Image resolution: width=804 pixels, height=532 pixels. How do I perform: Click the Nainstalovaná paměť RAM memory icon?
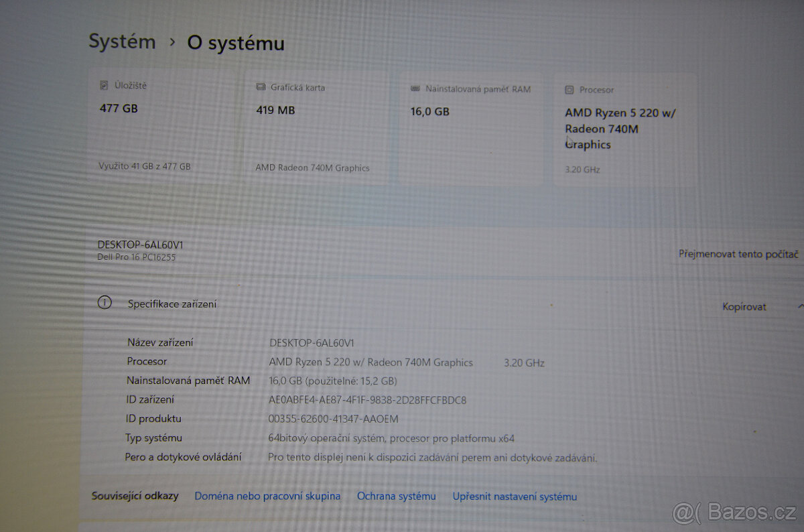tap(415, 89)
